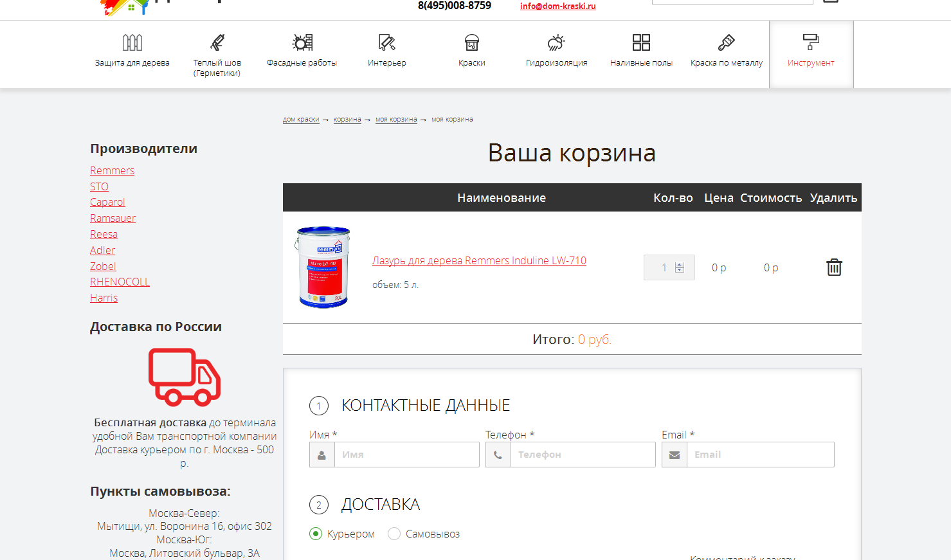
Task: Click the red delivery truck icon
Action: [185, 377]
